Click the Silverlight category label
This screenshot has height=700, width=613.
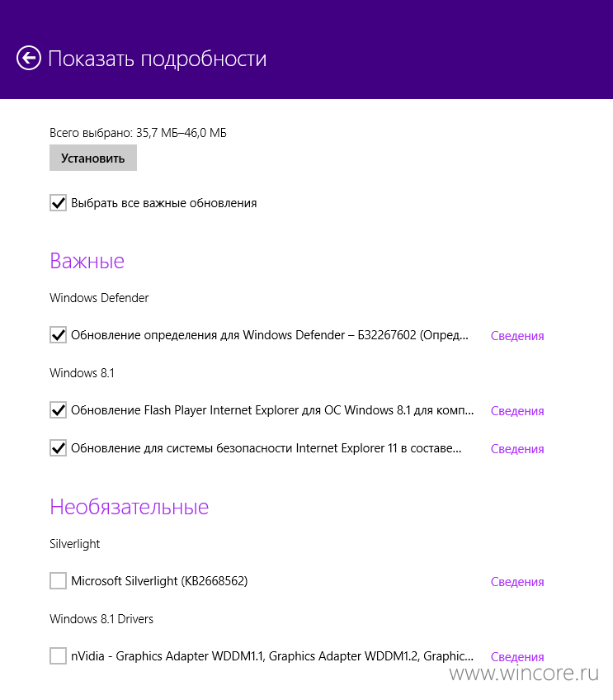[x=74, y=544]
